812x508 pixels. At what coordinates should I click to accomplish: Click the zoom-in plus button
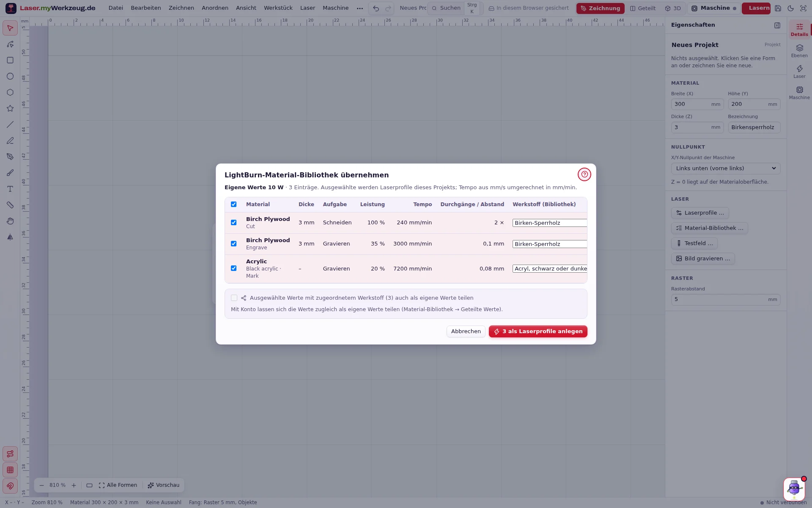pyautogui.click(x=74, y=485)
